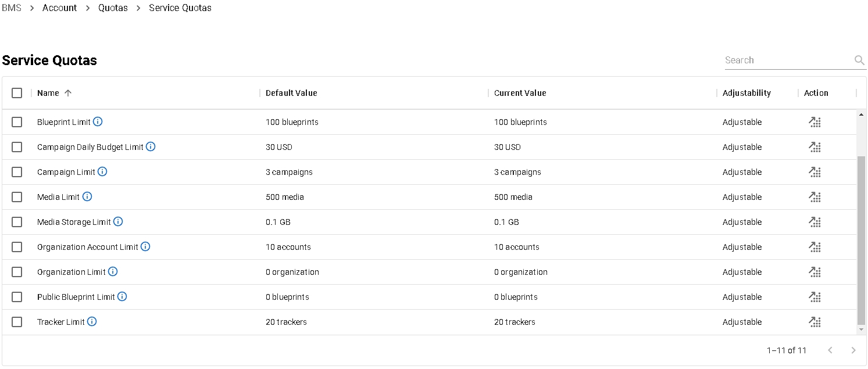Navigate to Quotas breadcrumb link

coord(113,8)
